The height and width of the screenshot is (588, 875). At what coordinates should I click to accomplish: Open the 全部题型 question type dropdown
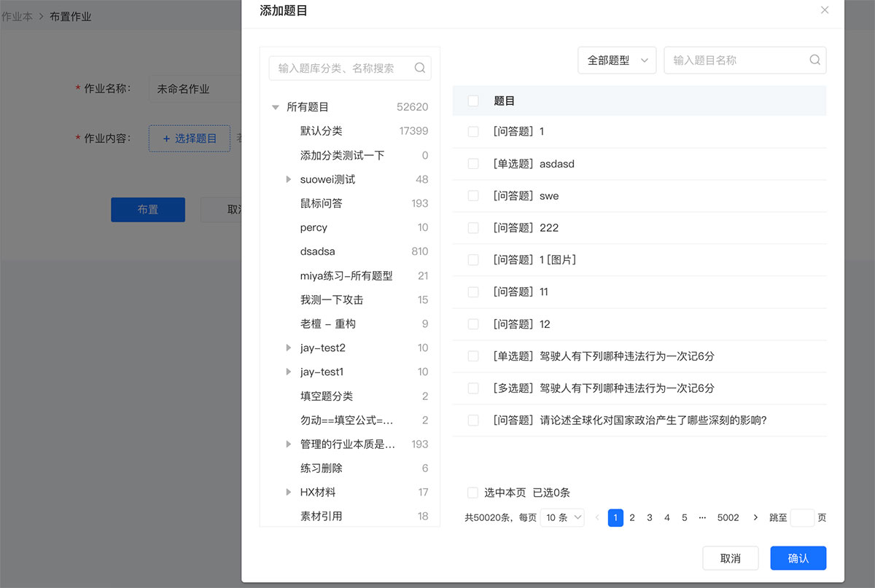(x=617, y=60)
